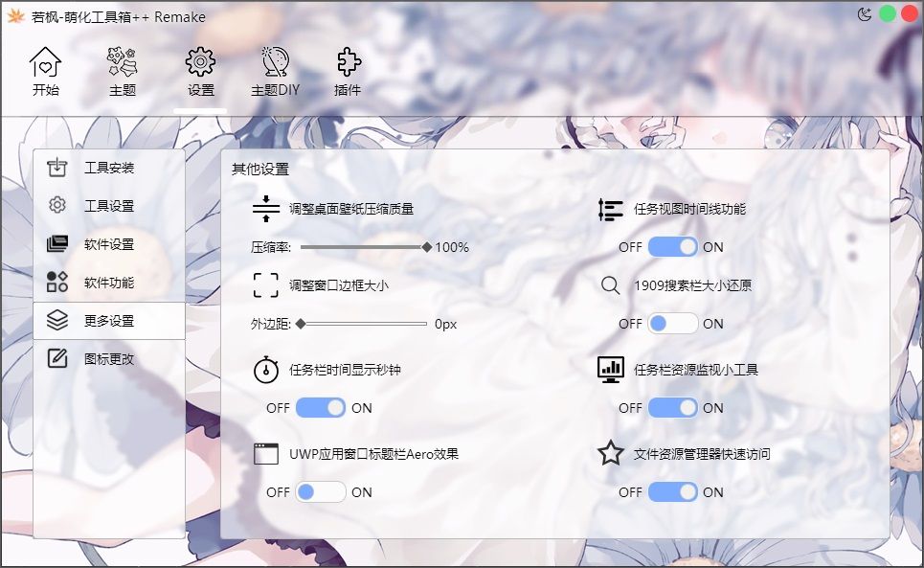Click the 工具安装 download box icon

pos(57,168)
